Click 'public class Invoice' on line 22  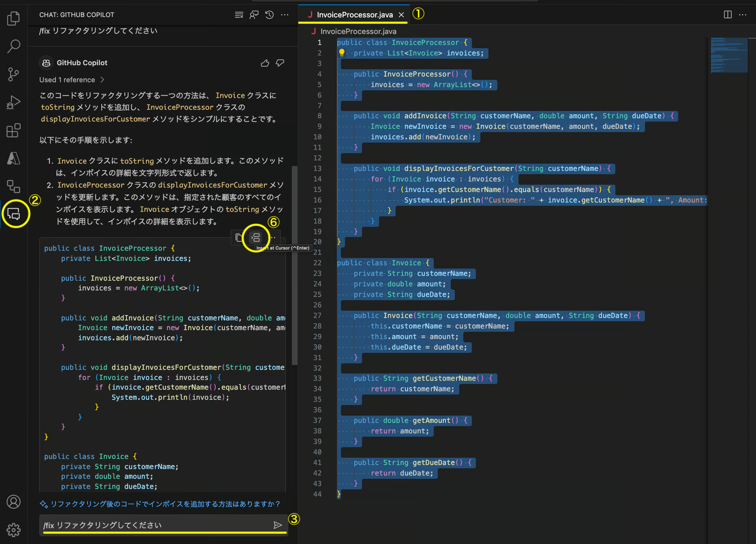(x=379, y=263)
